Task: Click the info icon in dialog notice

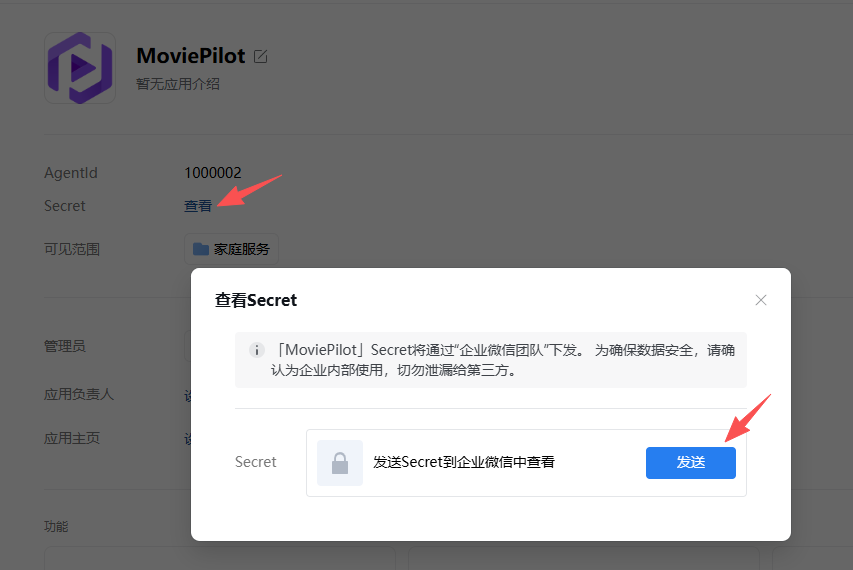Action: [257, 351]
